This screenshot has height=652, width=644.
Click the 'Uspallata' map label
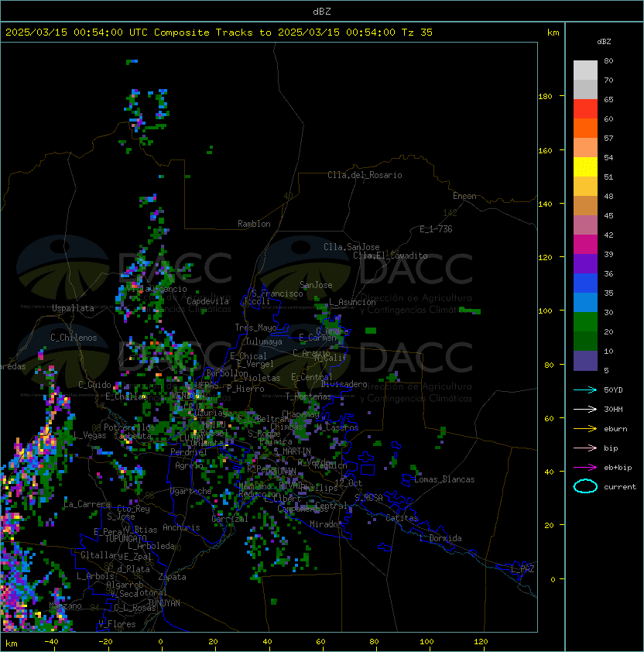[73, 308]
